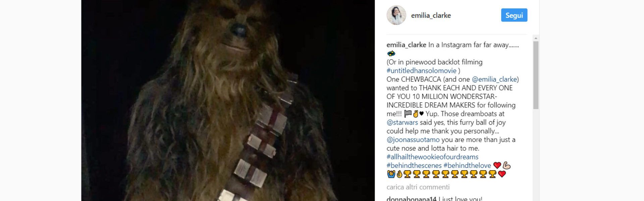
Task: Click the scroll up arrow of comments scrollbar
Action: [x=536, y=38]
